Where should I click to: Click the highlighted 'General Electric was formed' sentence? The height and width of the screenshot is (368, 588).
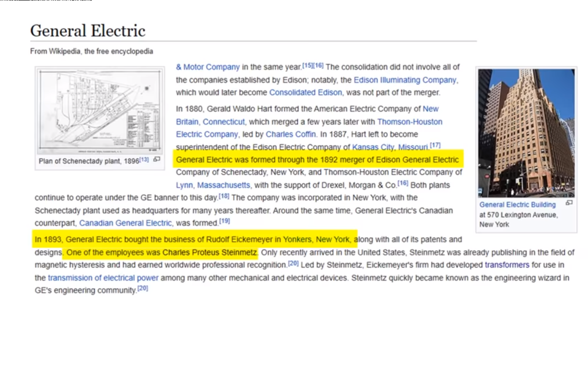pyautogui.click(x=317, y=160)
